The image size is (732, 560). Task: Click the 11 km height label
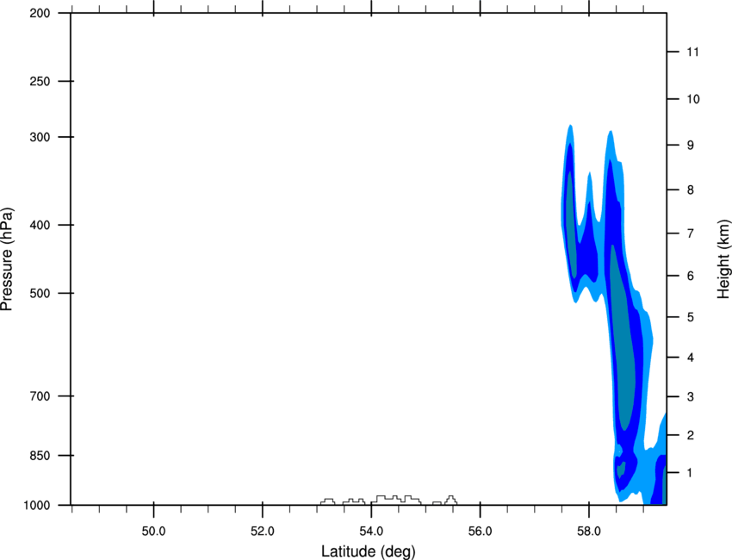coord(692,52)
